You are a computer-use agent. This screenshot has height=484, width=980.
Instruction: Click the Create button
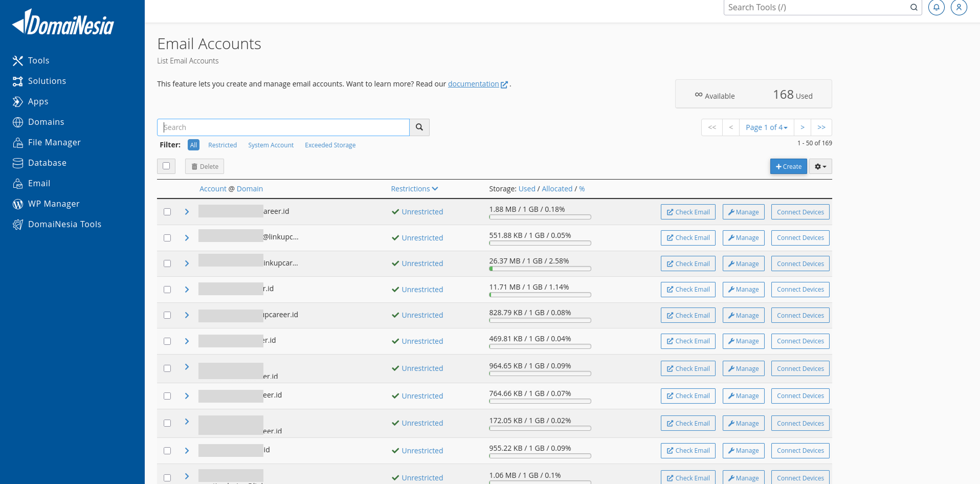click(x=788, y=166)
